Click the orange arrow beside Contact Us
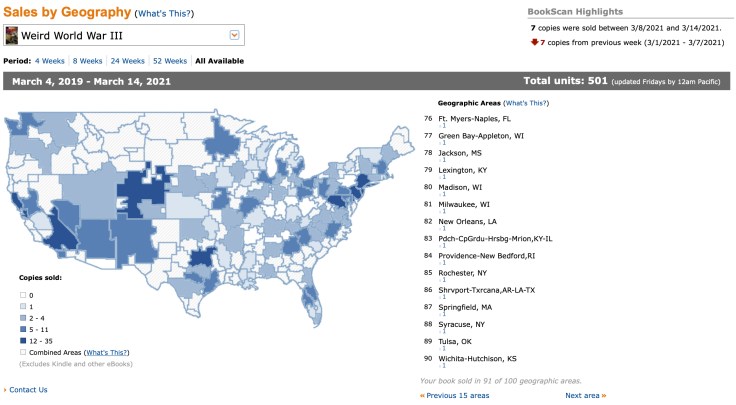 (5, 390)
